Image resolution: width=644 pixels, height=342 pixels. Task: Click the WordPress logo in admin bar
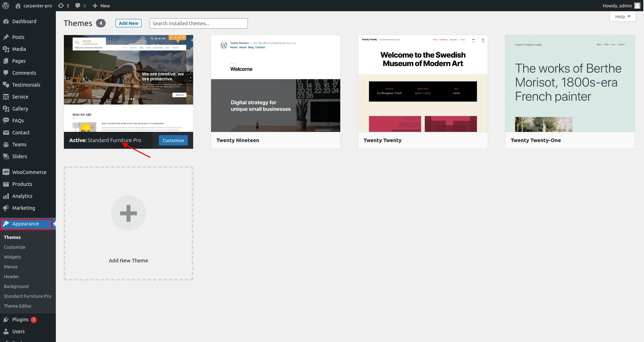coord(6,6)
